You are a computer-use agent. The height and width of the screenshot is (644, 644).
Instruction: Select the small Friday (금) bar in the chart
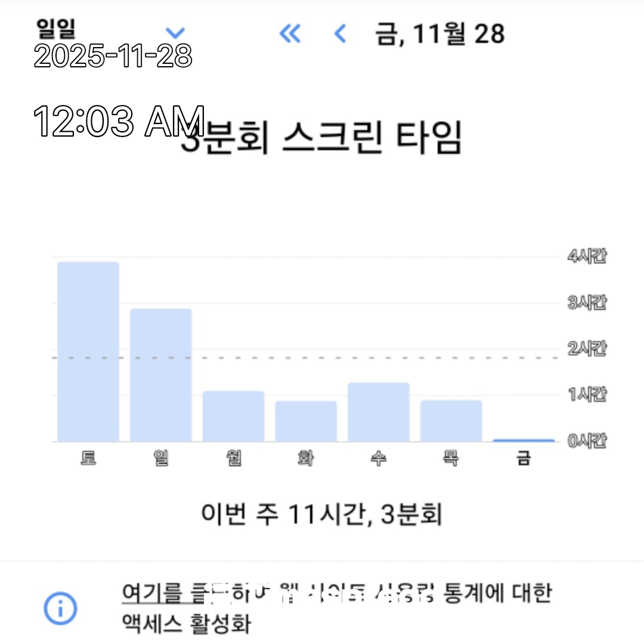click(x=524, y=440)
